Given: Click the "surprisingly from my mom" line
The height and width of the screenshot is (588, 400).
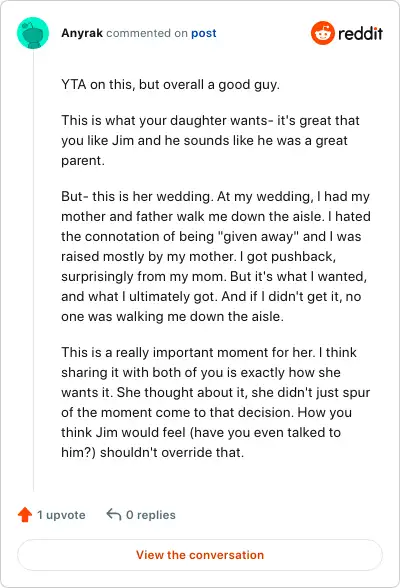Looking at the screenshot, I should click(x=214, y=277).
